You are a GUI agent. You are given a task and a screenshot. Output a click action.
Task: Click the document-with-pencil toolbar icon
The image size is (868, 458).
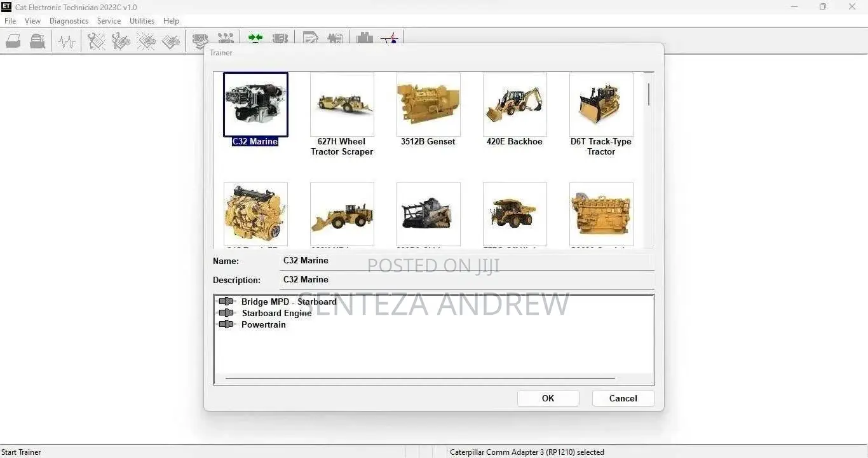coord(311,38)
